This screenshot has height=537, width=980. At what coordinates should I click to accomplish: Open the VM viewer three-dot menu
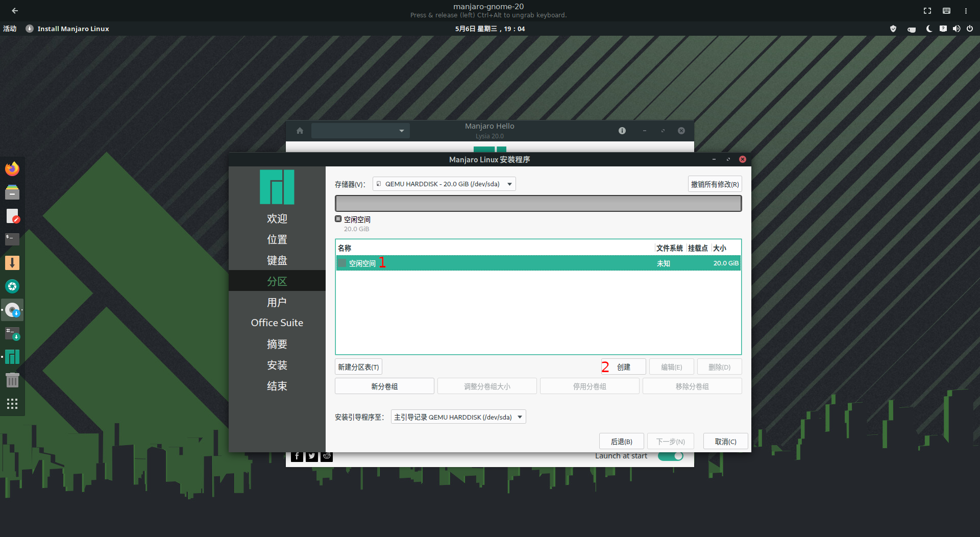966,11
